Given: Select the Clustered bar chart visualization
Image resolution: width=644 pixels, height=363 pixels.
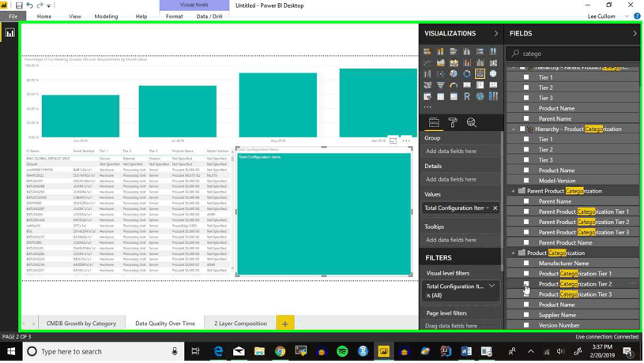Looking at the screenshot, I should (454, 51).
